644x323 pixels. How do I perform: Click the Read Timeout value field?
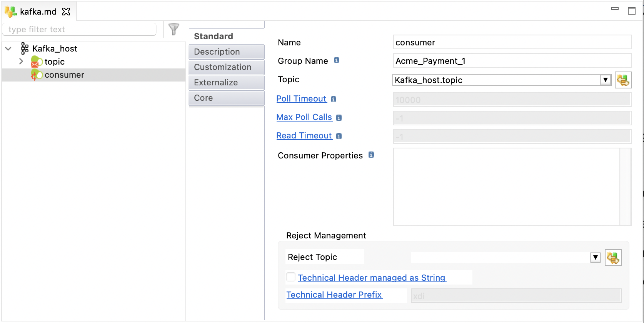512,137
